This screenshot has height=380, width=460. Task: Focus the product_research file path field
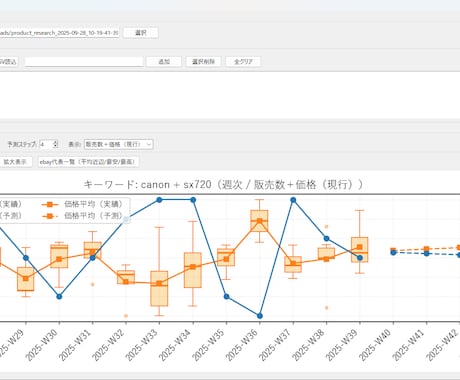[x=59, y=33]
